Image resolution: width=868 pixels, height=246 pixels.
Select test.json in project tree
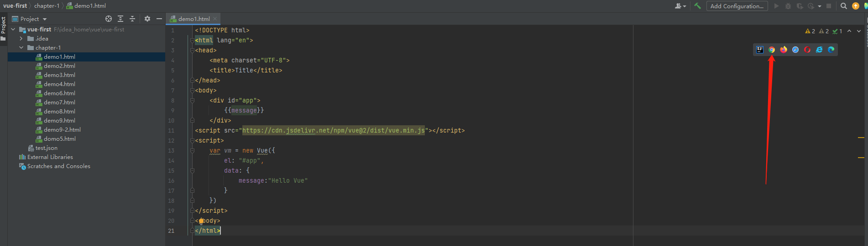pyautogui.click(x=46, y=148)
